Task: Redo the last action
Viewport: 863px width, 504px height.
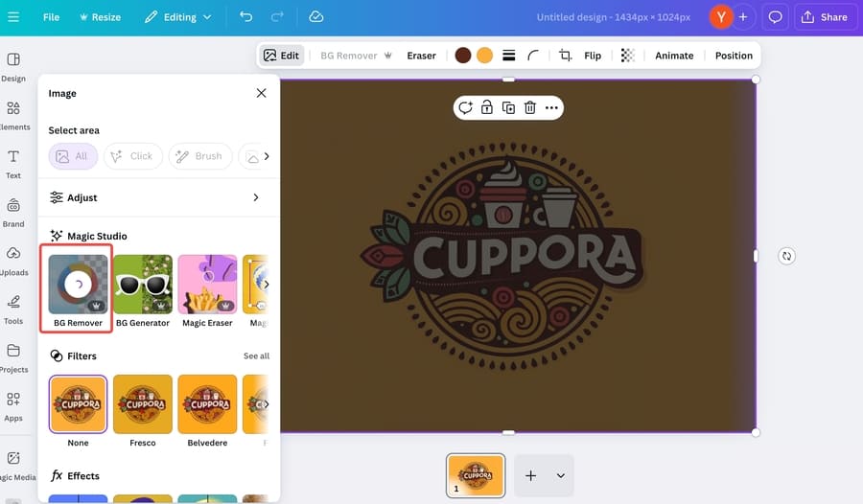Action: (277, 16)
